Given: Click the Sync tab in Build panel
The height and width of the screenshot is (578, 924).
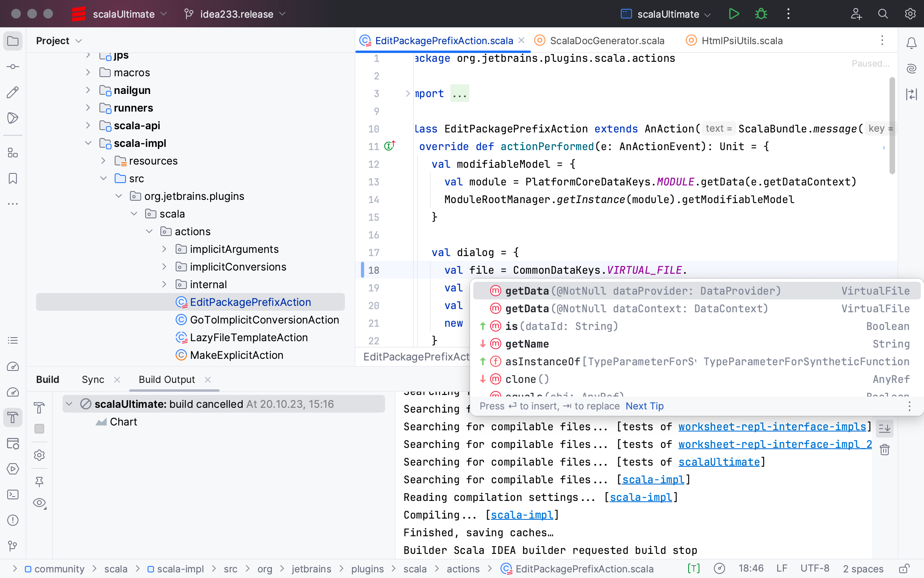Looking at the screenshot, I should [x=93, y=379].
